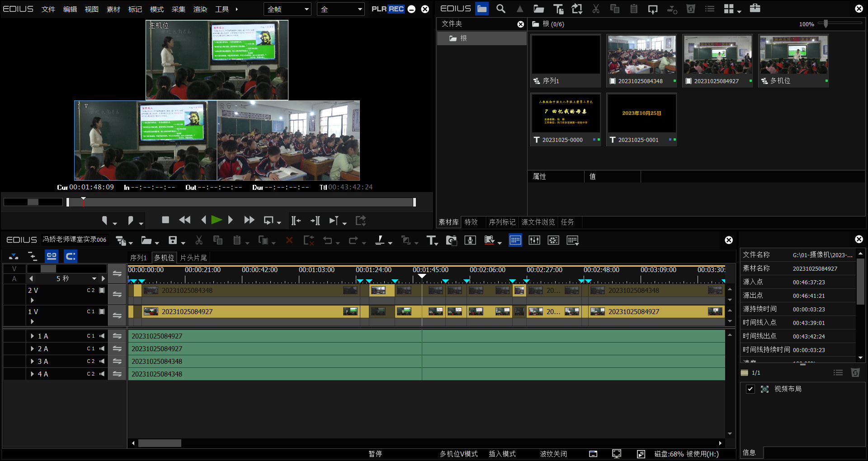Toggle the bin window display icon

(515, 240)
